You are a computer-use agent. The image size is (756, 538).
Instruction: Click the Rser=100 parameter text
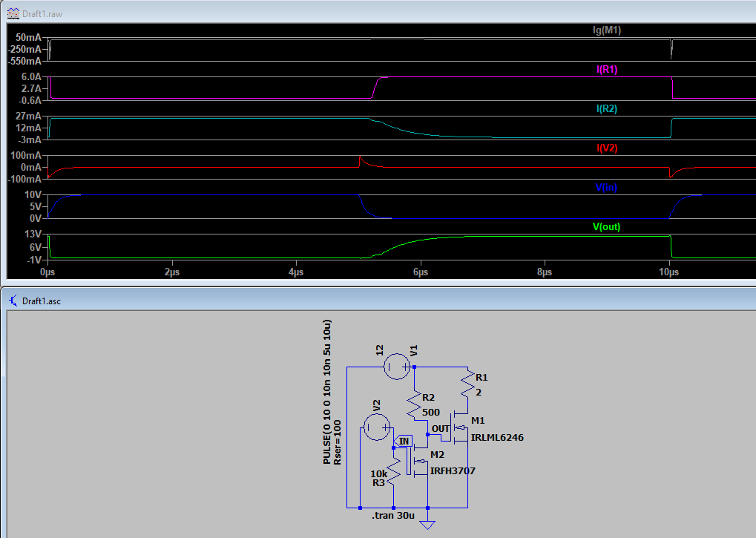337,442
